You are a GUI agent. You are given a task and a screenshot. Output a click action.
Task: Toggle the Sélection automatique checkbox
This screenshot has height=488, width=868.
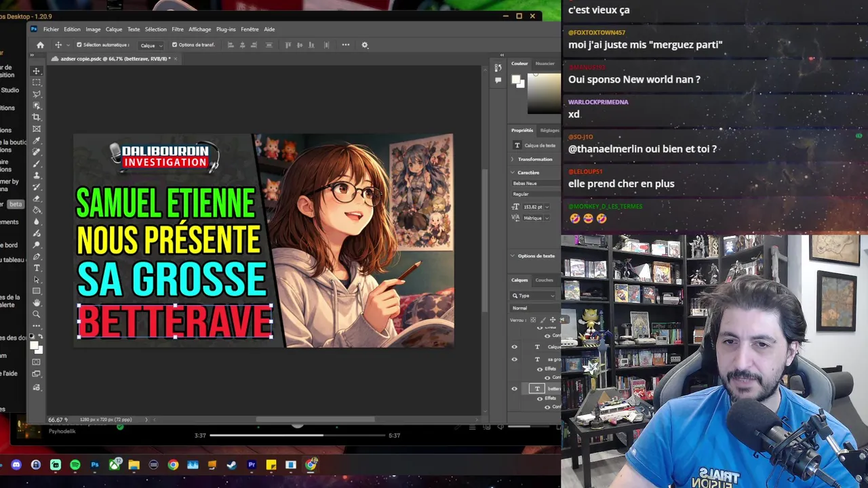tap(79, 45)
